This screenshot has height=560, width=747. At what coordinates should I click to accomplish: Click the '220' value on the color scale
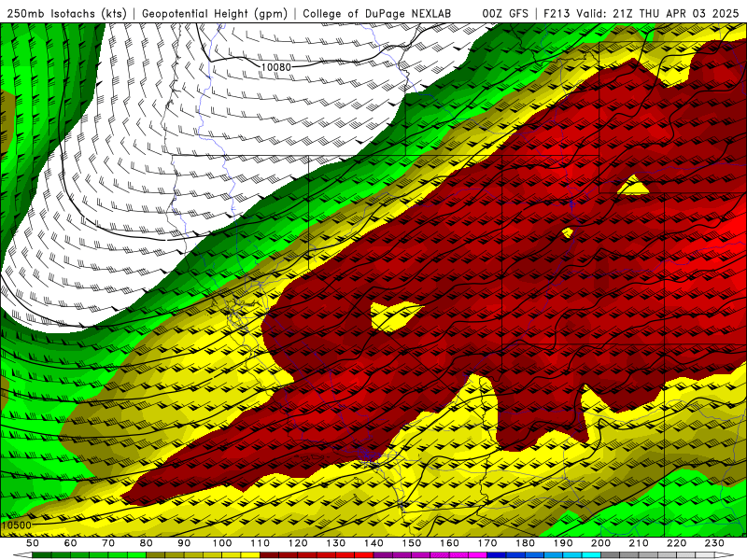676,543
